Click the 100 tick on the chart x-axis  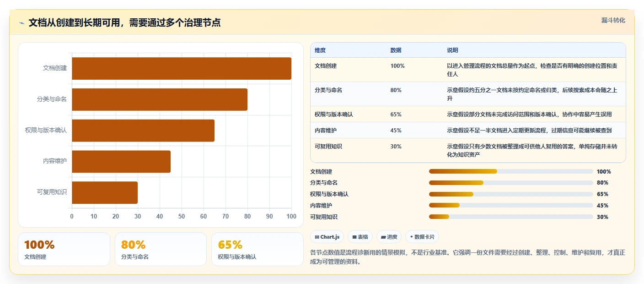pyautogui.click(x=291, y=216)
